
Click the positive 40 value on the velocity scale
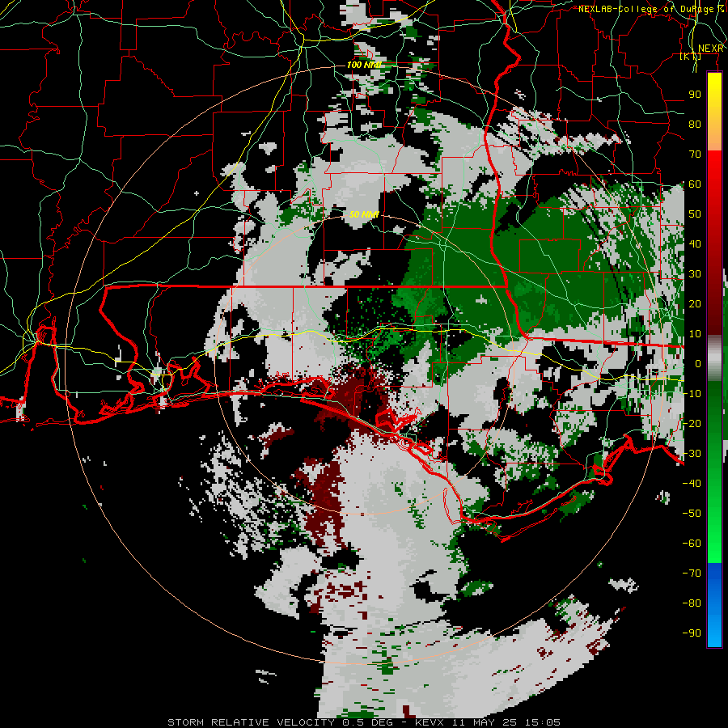695,243
